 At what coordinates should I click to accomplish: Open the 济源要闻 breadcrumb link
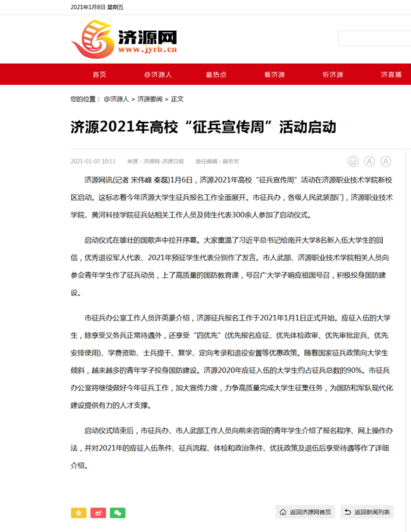(x=149, y=99)
